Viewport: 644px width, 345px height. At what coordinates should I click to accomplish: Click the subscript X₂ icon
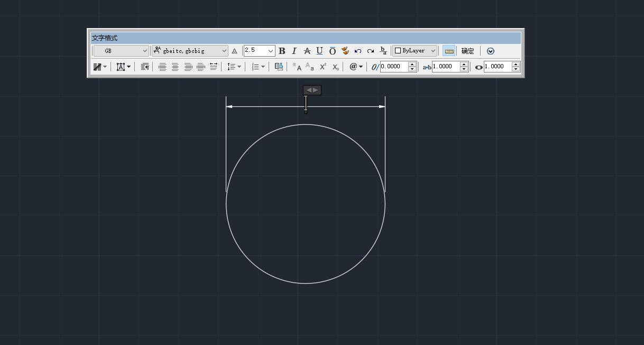click(336, 67)
